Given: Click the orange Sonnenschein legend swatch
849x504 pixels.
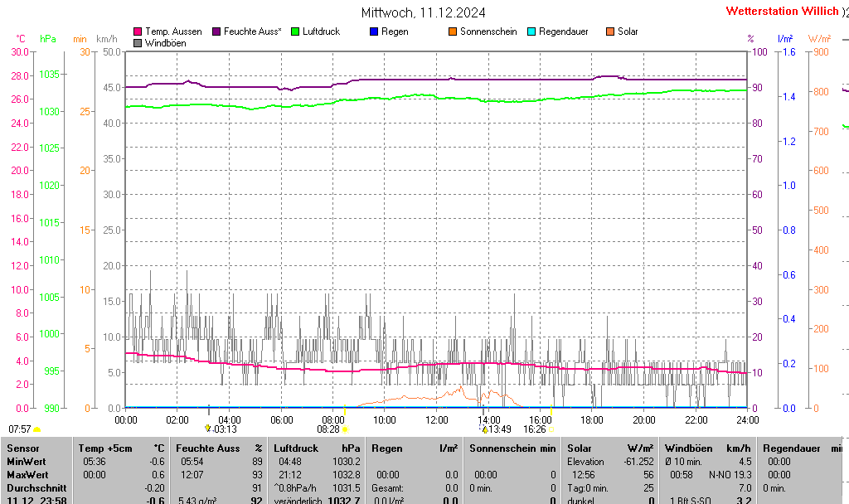Looking at the screenshot, I should 453,31.
